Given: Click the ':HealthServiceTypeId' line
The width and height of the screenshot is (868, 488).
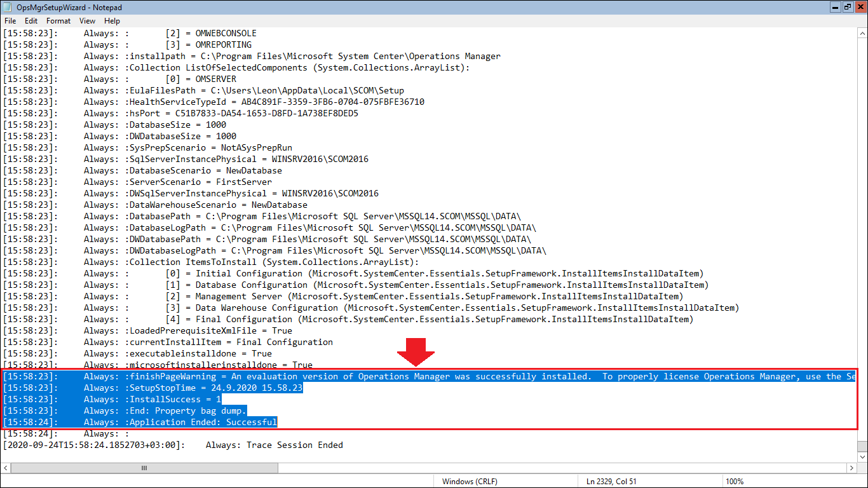Looking at the screenshot, I should [x=214, y=102].
